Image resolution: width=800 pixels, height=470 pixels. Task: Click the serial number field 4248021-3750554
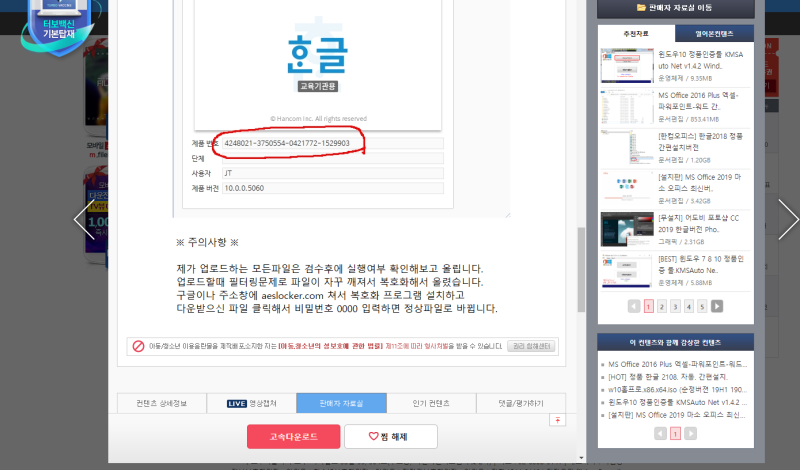pyautogui.click(x=333, y=143)
